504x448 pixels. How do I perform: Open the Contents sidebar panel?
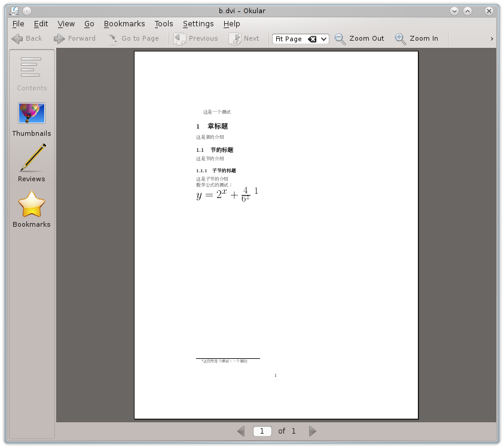tap(32, 74)
